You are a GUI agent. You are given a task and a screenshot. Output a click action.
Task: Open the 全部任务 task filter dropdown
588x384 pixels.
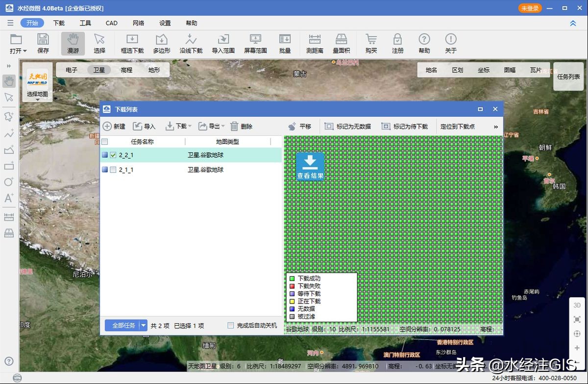(143, 325)
